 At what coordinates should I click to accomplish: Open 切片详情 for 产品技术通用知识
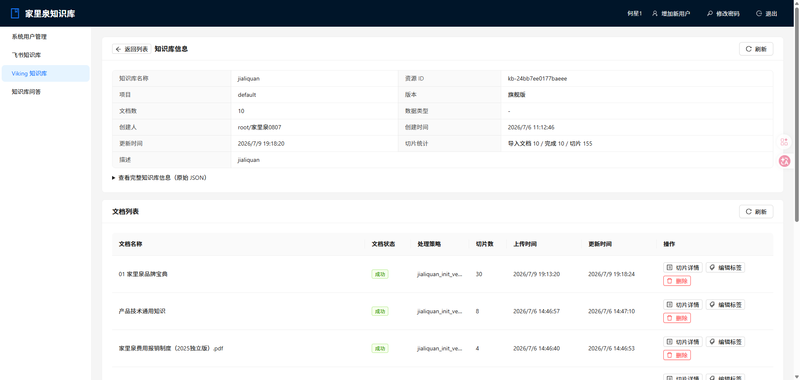click(x=683, y=305)
